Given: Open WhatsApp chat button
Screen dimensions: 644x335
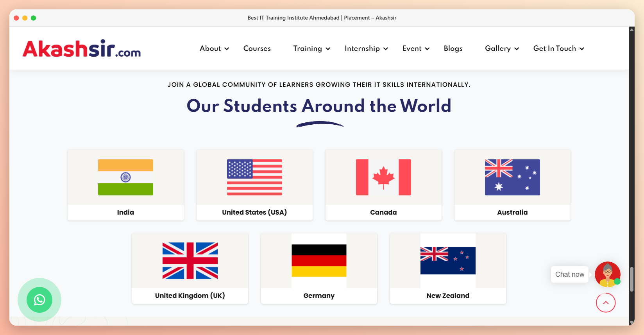Looking at the screenshot, I should pyautogui.click(x=39, y=300).
